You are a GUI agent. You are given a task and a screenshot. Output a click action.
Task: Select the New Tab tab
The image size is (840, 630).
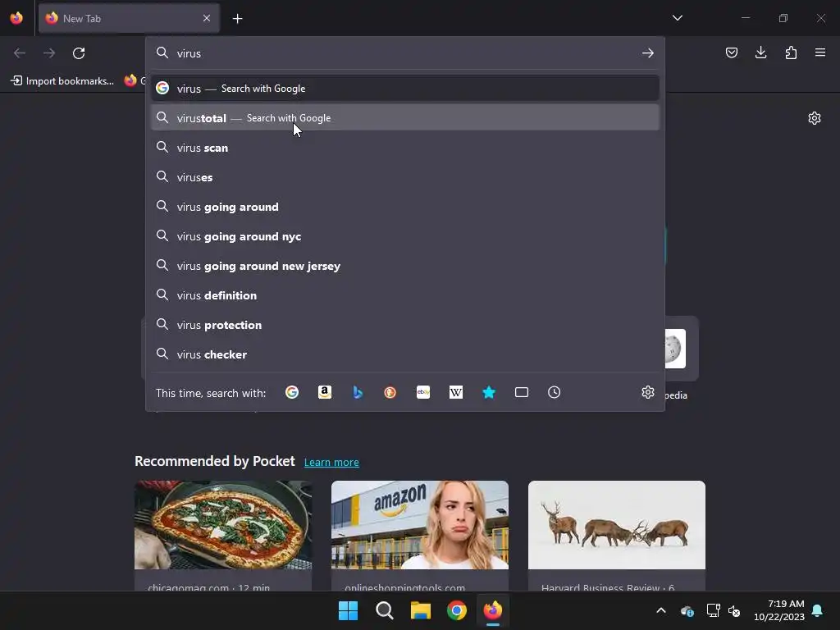tap(129, 18)
